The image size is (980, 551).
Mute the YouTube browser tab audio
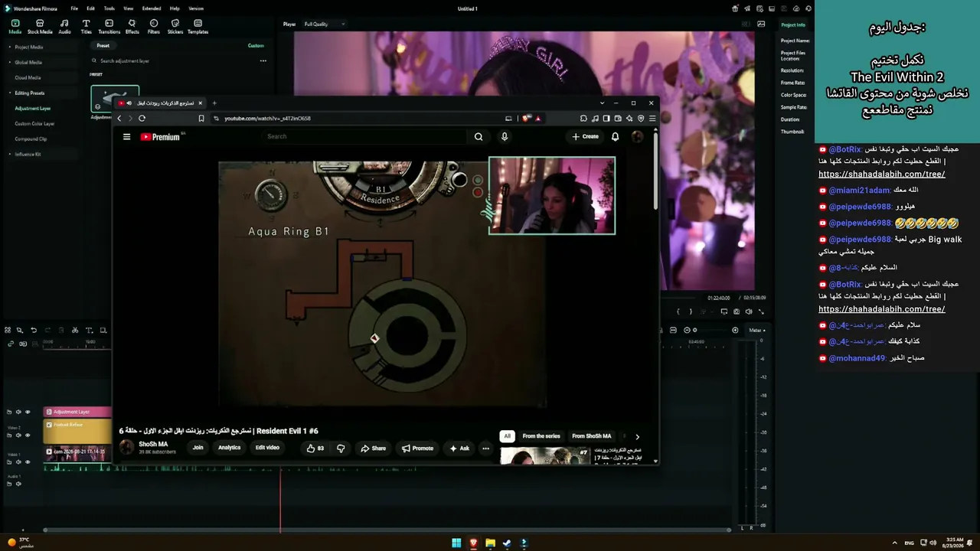tap(129, 103)
